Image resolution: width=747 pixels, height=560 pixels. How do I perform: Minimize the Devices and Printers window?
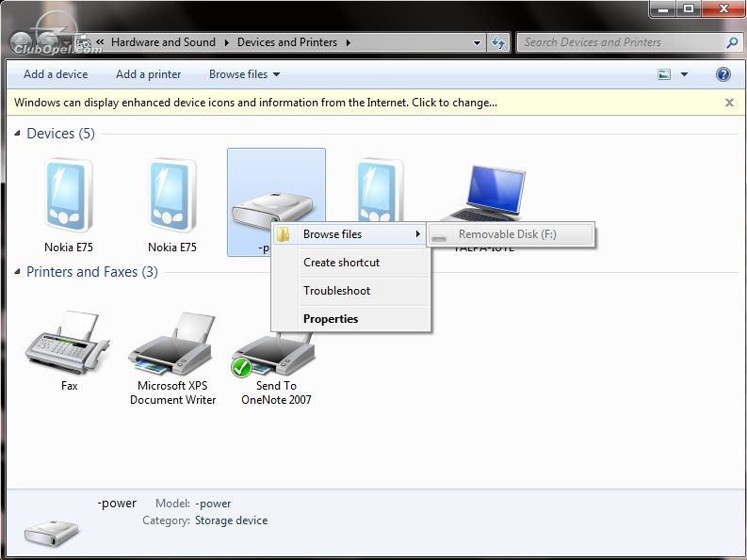[x=662, y=8]
